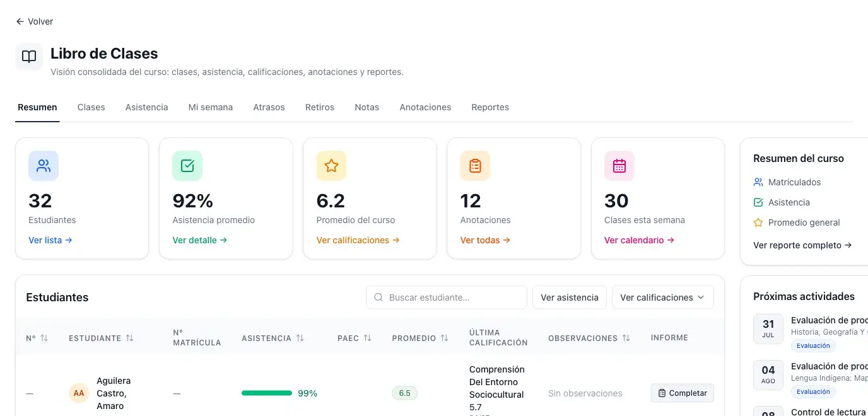Follow the Ver lista link

50,240
